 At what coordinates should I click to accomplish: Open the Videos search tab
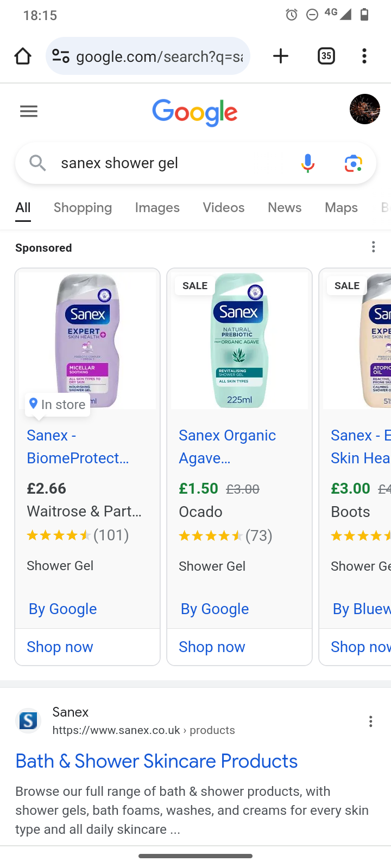(x=223, y=208)
